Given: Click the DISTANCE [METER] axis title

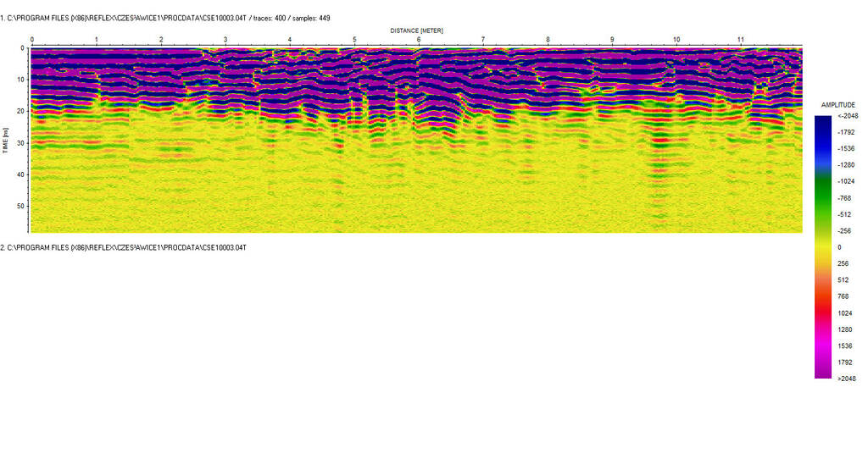Looking at the screenshot, I should 416,30.
